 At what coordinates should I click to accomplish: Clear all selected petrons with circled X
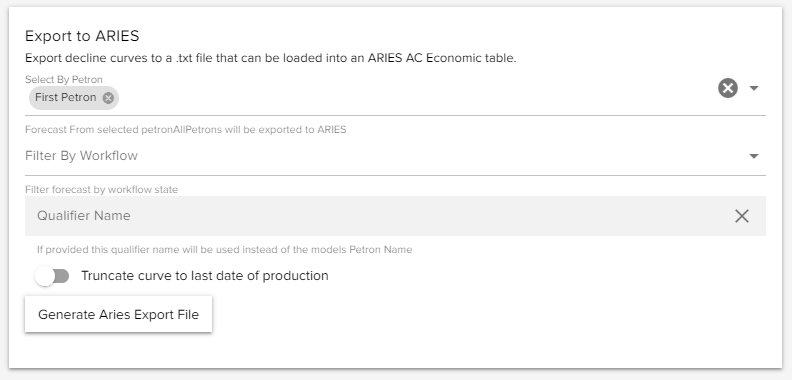point(728,88)
